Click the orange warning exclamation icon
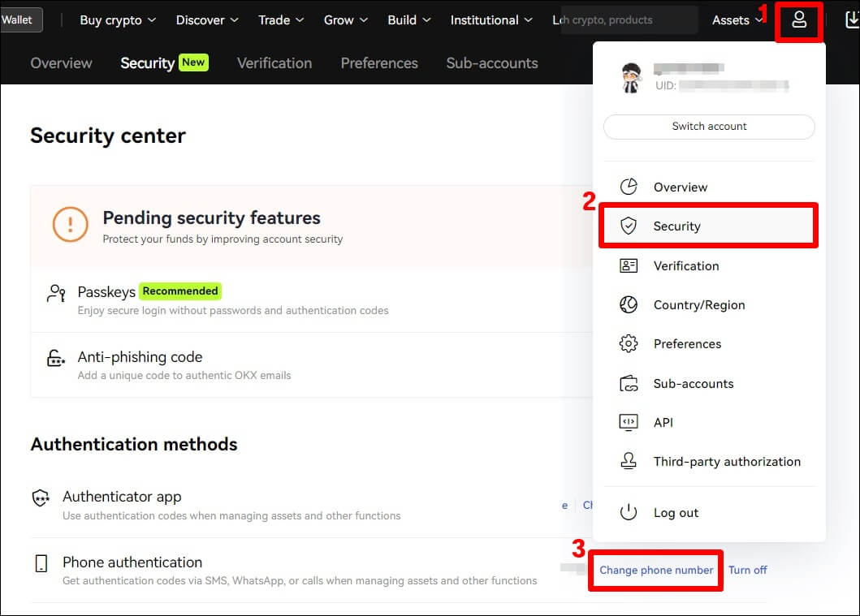 (70, 224)
